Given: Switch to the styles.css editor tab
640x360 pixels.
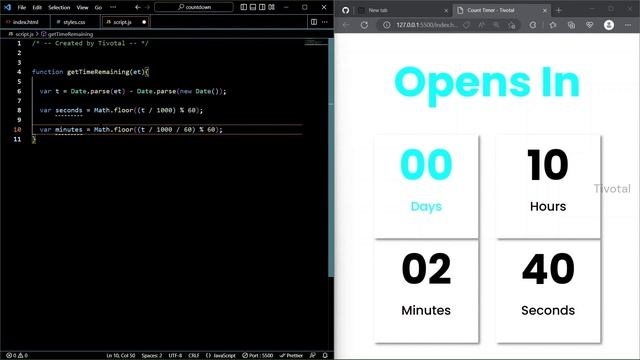Looking at the screenshot, I should pos(74,22).
